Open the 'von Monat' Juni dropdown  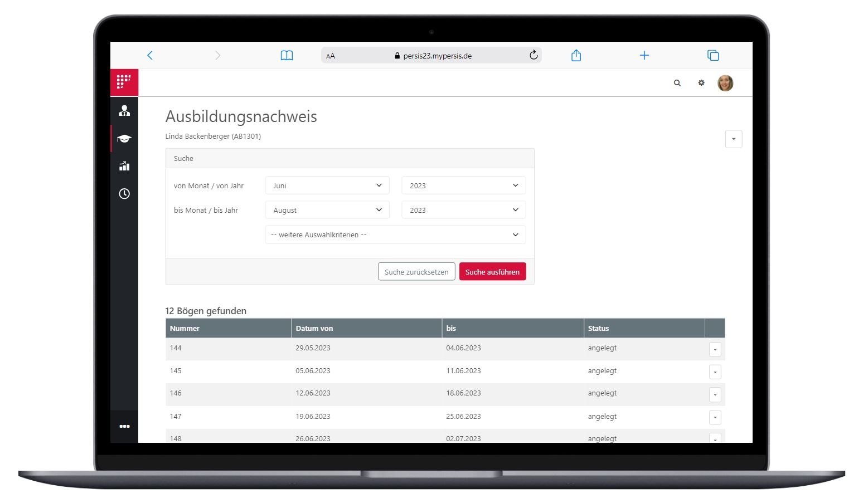click(327, 185)
